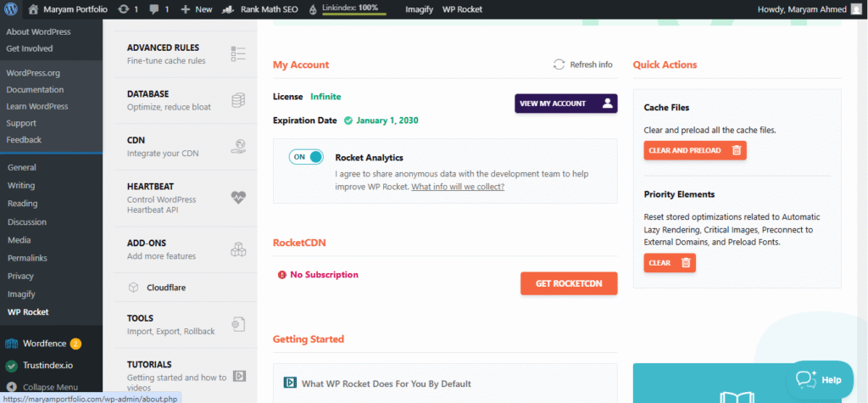Open the Tutorials tab
Screen dimensions: 868x403
click(186, 376)
